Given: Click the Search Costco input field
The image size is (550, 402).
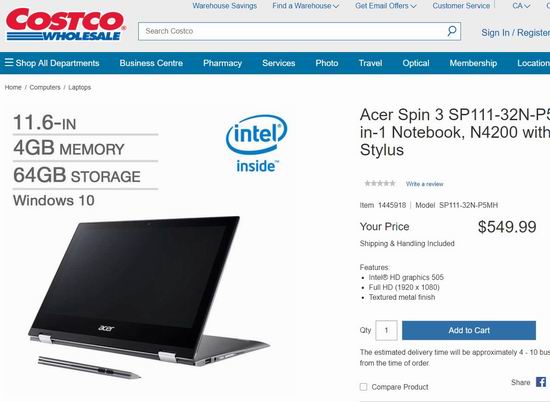Looking at the screenshot, I should pos(299,31).
